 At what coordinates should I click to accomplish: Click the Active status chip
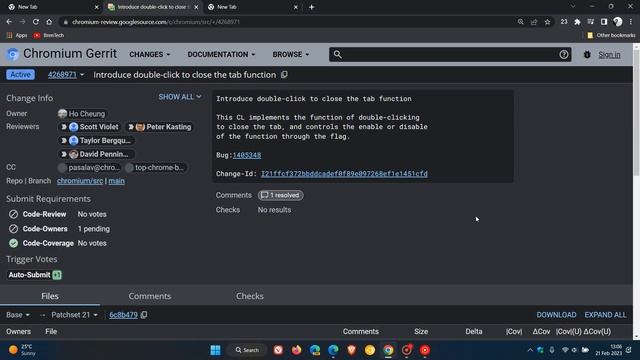point(20,75)
